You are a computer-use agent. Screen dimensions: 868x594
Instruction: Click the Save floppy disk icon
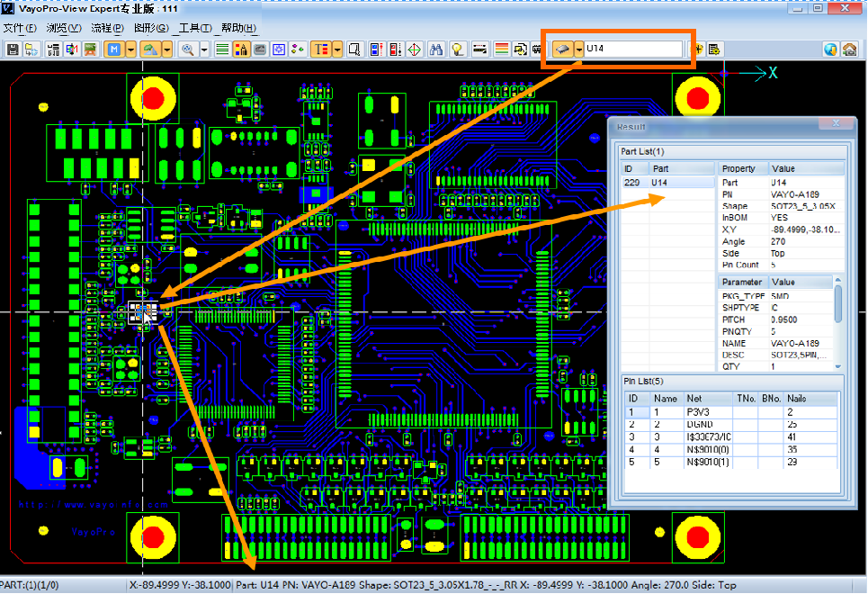[x=13, y=49]
